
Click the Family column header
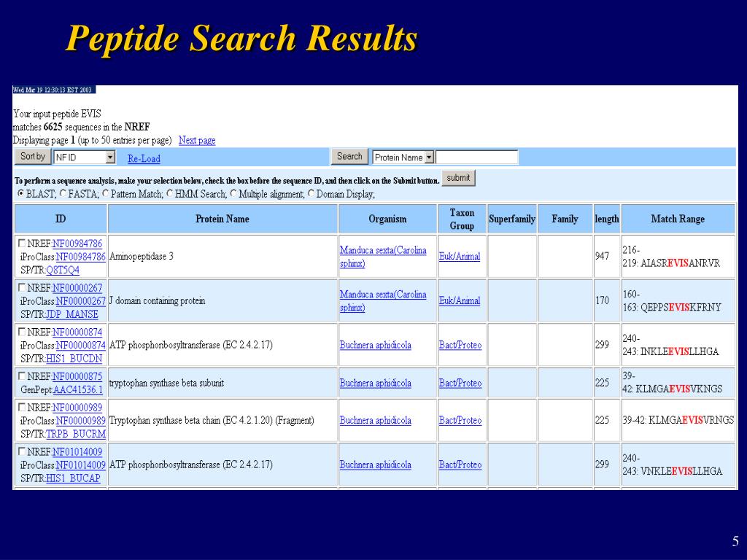pos(565,219)
